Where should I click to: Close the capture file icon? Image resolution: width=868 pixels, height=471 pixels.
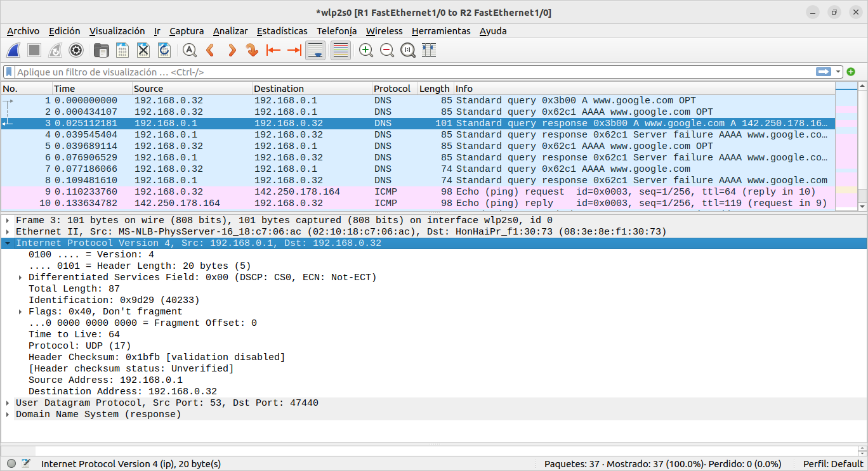pos(143,50)
